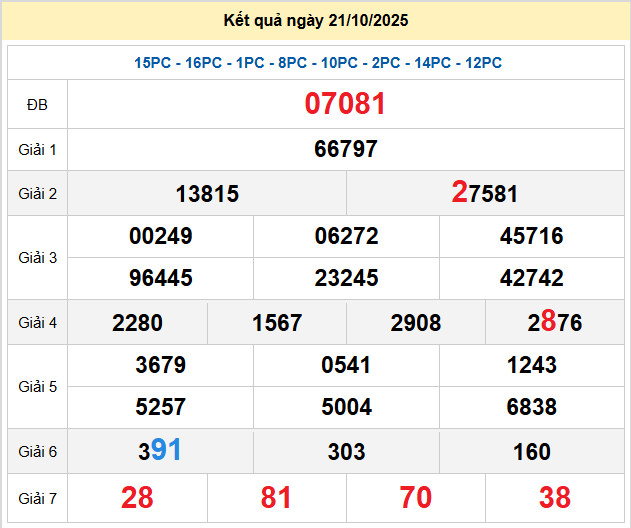
Task: Click the Giải 2 row label
Action: point(37,193)
